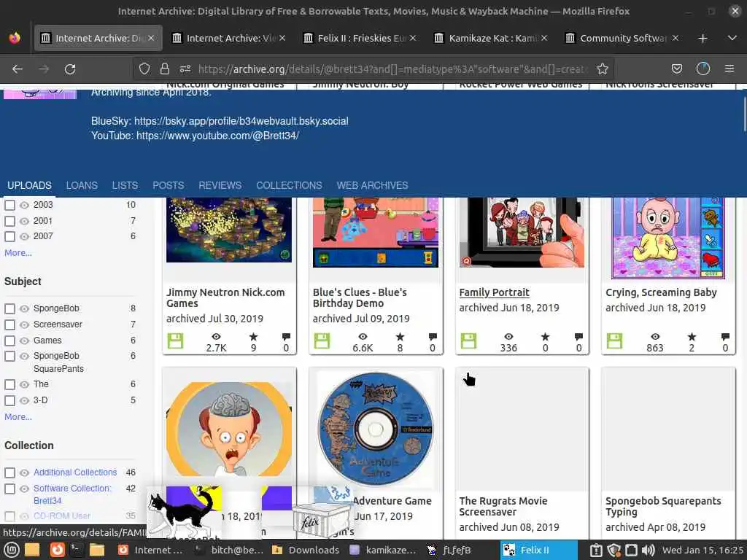The image size is (747, 560).
Task: Close the Community Software browser tab
Action: (675, 38)
